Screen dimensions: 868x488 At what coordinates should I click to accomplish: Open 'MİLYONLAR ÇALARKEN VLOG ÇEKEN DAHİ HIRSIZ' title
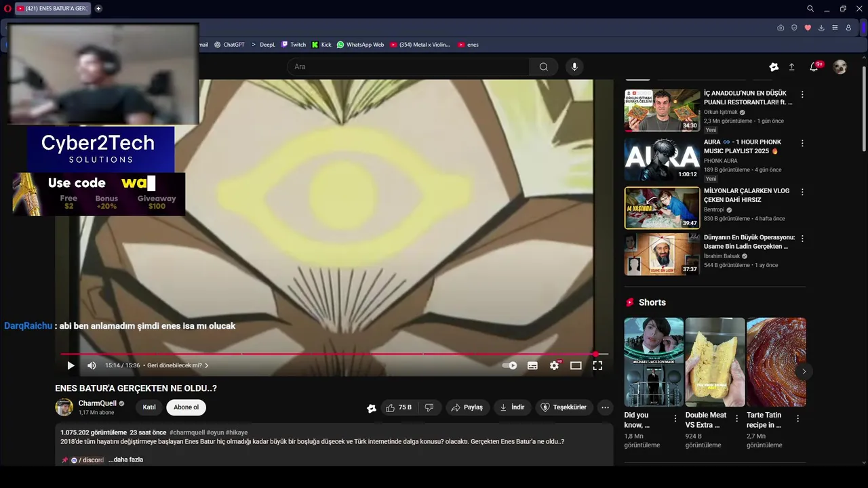[x=746, y=195]
